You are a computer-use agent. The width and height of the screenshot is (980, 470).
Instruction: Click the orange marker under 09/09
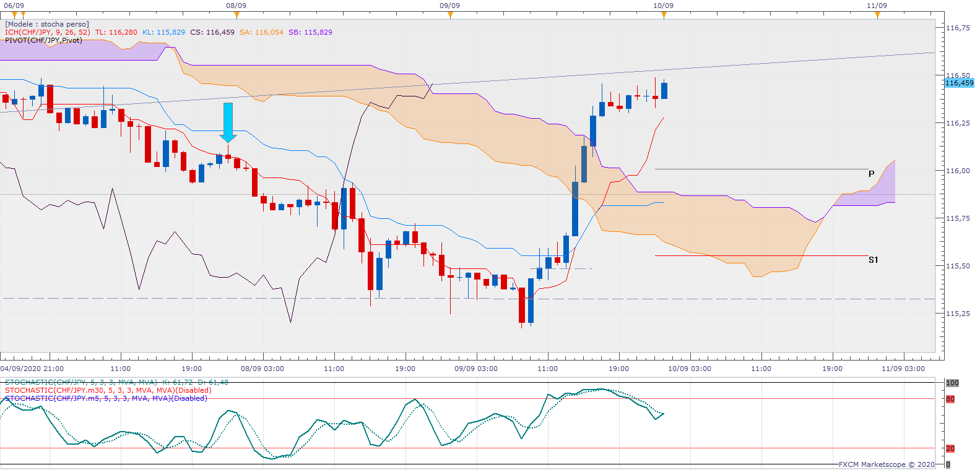[x=450, y=15]
